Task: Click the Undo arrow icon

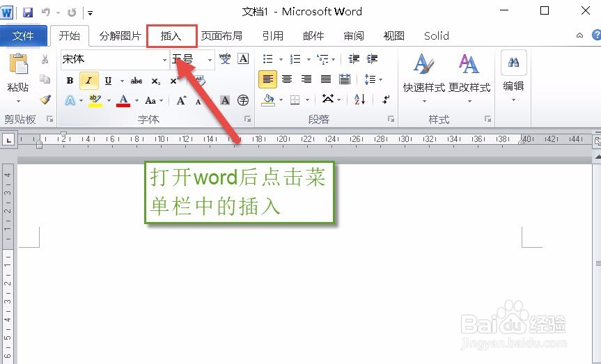Action: pyautogui.click(x=46, y=13)
